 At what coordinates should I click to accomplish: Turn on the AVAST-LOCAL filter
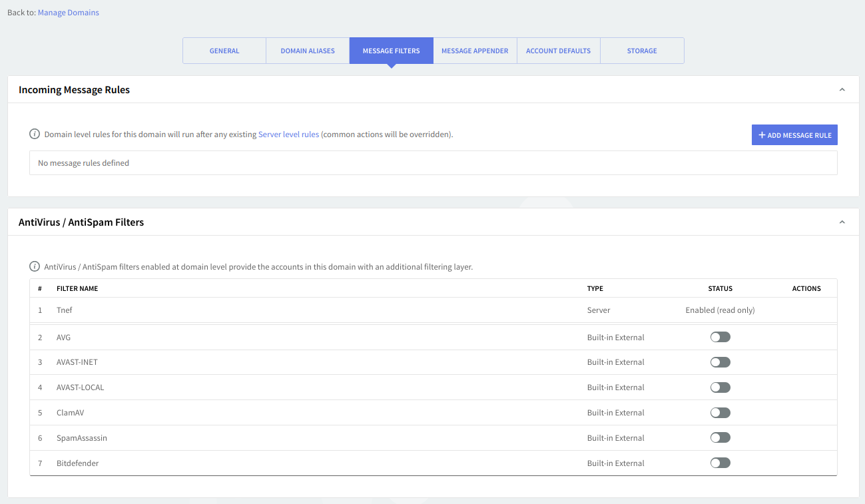720,387
